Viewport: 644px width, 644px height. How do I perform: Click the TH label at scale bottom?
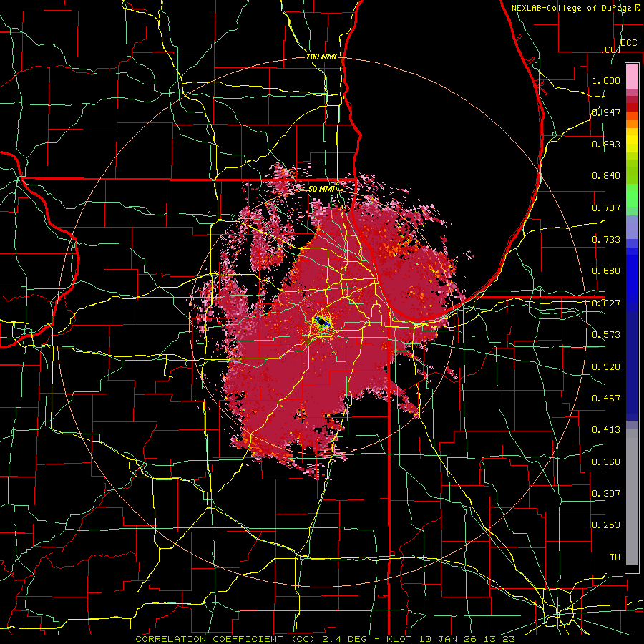tap(615, 557)
